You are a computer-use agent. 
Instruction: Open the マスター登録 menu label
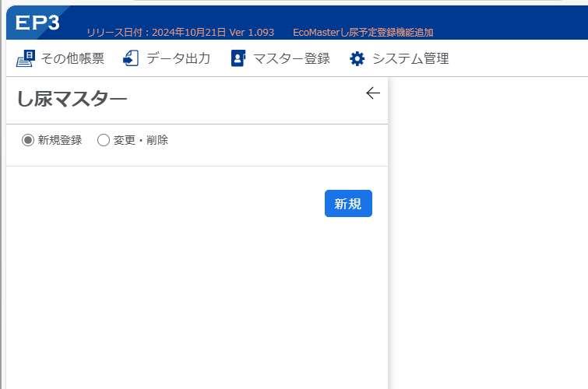click(x=291, y=58)
